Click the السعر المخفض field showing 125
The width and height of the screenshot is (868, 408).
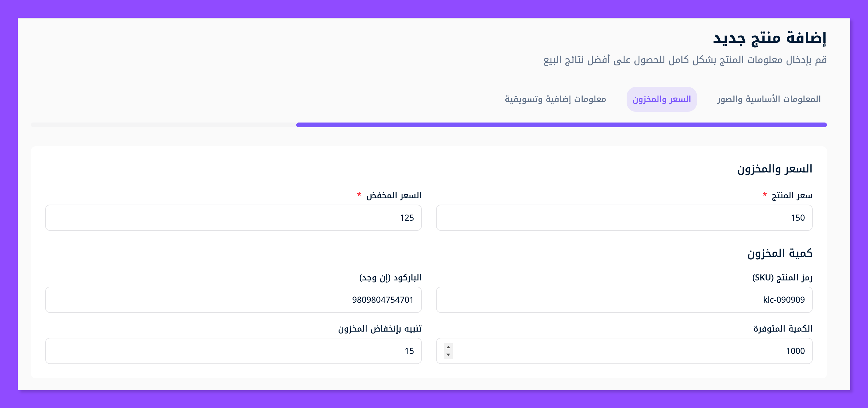click(233, 218)
